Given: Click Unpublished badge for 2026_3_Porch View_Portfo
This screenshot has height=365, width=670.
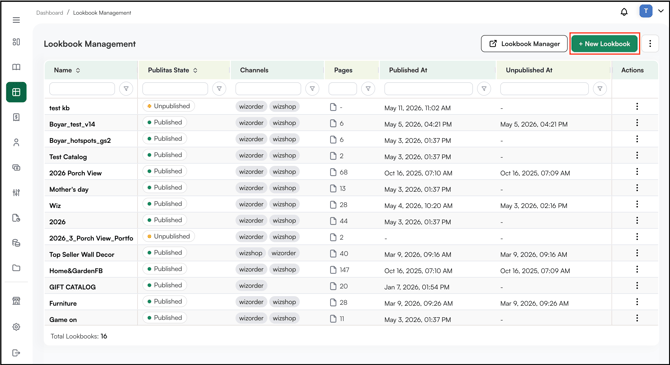Looking at the screenshot, I should point(168,236).
